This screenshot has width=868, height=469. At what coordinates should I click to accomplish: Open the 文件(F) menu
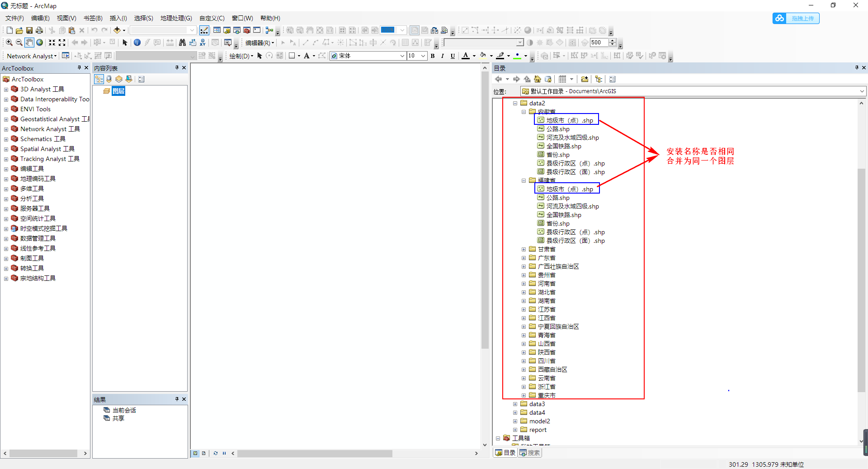[14, 18]
